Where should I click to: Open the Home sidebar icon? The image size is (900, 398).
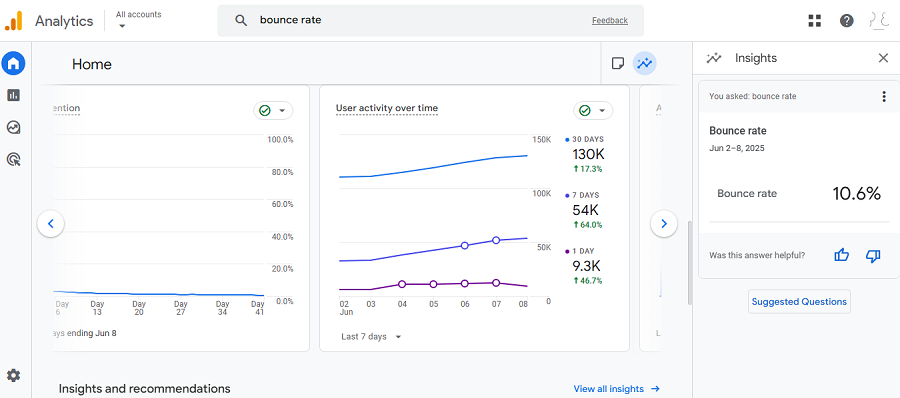coord(13,63)
